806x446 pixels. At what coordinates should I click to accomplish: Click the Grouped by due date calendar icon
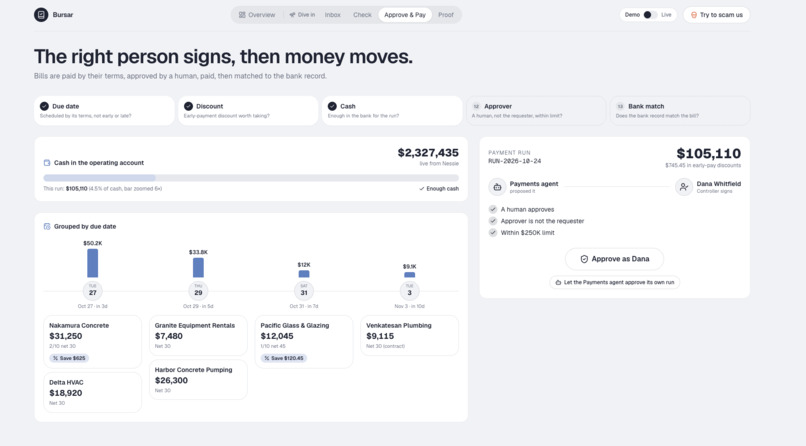(x=47, y=227)
